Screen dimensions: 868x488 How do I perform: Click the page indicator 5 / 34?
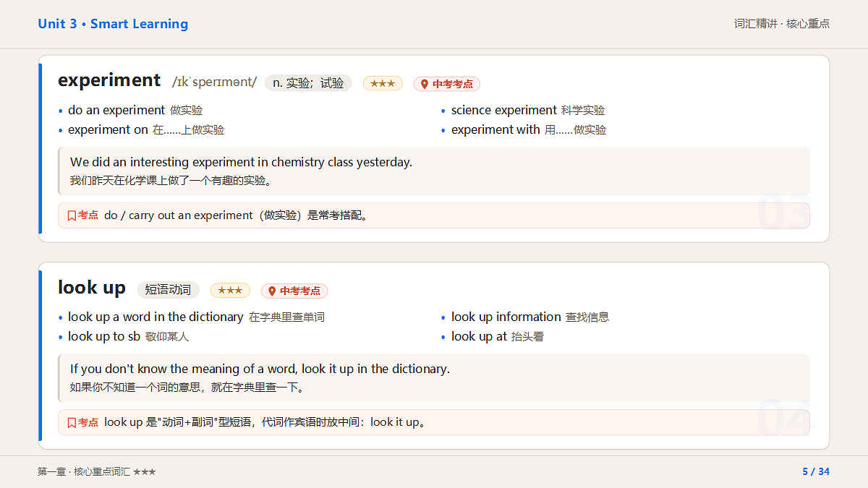(816, 472)
